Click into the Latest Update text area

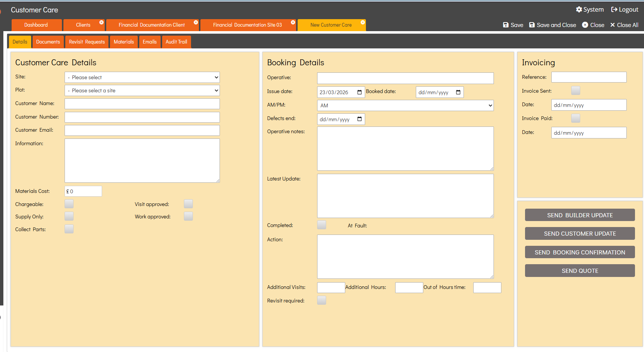[x=405, y=196]
